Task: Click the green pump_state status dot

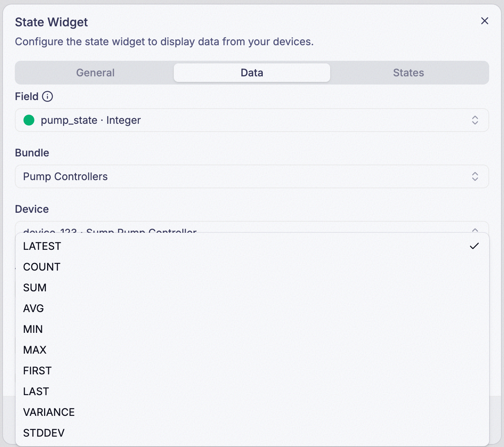Action: click(29, 120)
